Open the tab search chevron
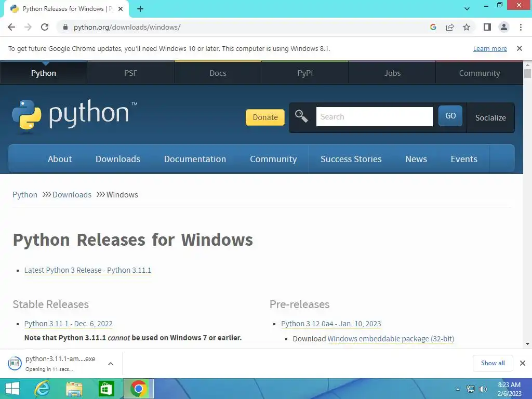This screenshot has height=399, width=532. coord(467,9)
